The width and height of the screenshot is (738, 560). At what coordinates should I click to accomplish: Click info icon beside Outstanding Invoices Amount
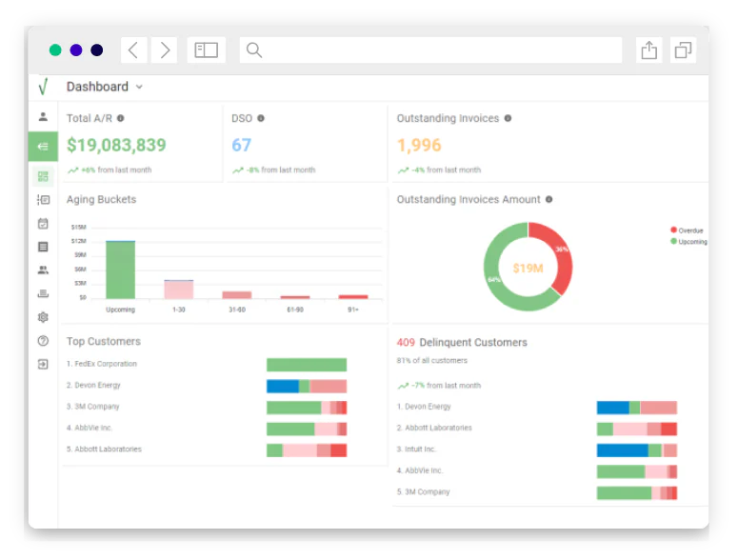click(549, 200)
